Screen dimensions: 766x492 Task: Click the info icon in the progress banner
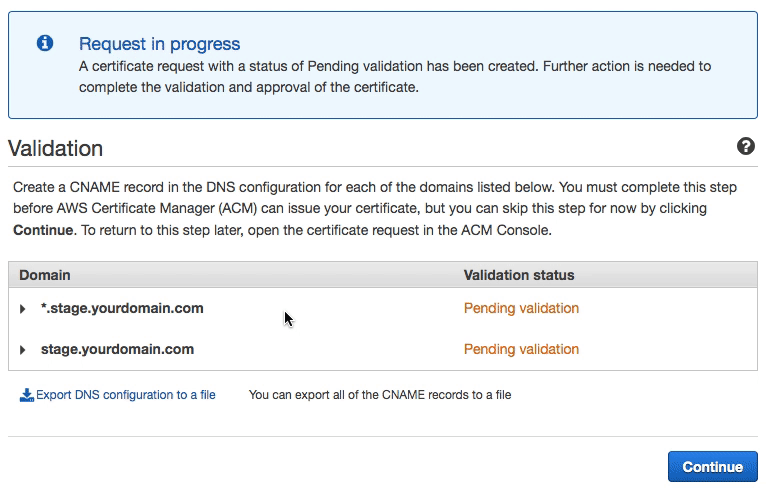[x=45, y=43]
